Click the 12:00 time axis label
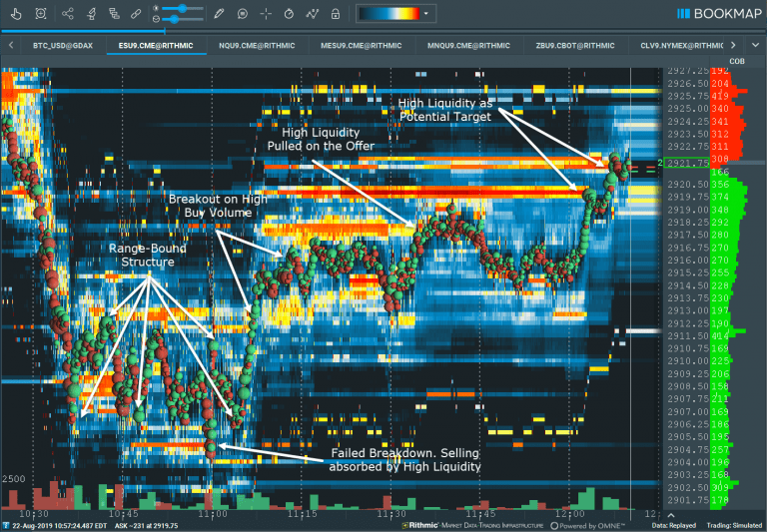The width and height of the screenshot is (767, 532). pyautogui.click(x=570, y=514)
